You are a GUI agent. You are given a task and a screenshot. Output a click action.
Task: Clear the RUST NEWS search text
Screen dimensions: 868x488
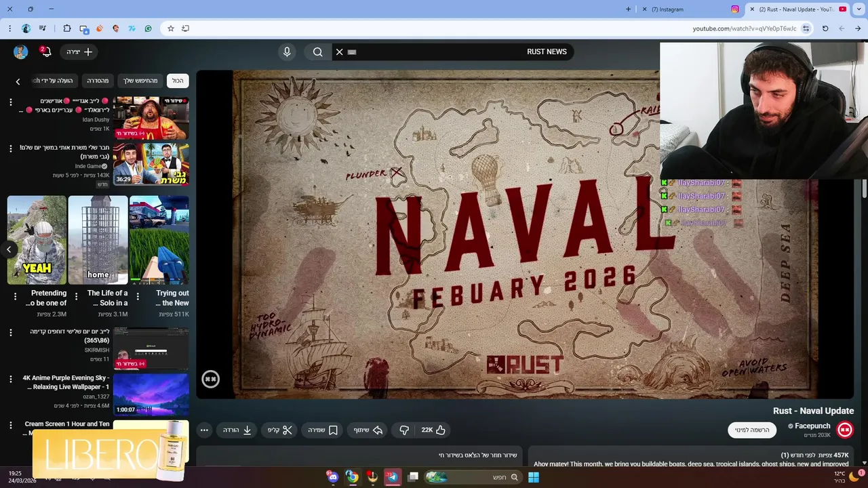(x=340, y=52)
